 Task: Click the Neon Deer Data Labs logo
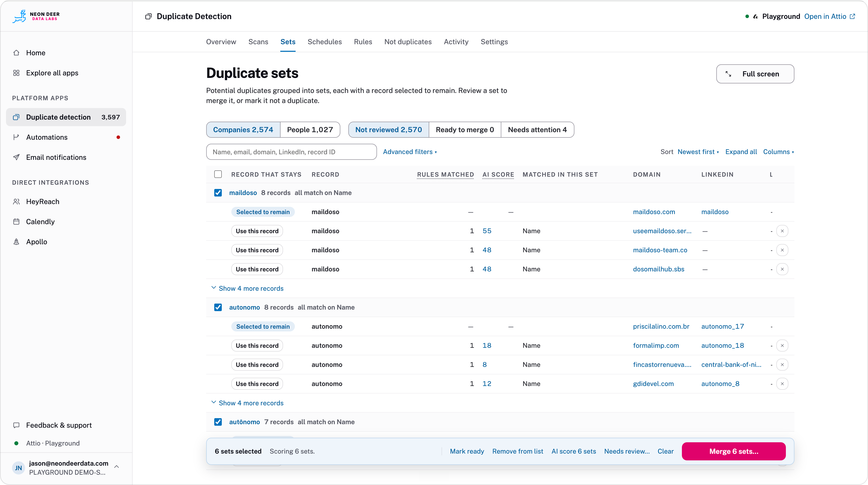[x=36, y=16]
